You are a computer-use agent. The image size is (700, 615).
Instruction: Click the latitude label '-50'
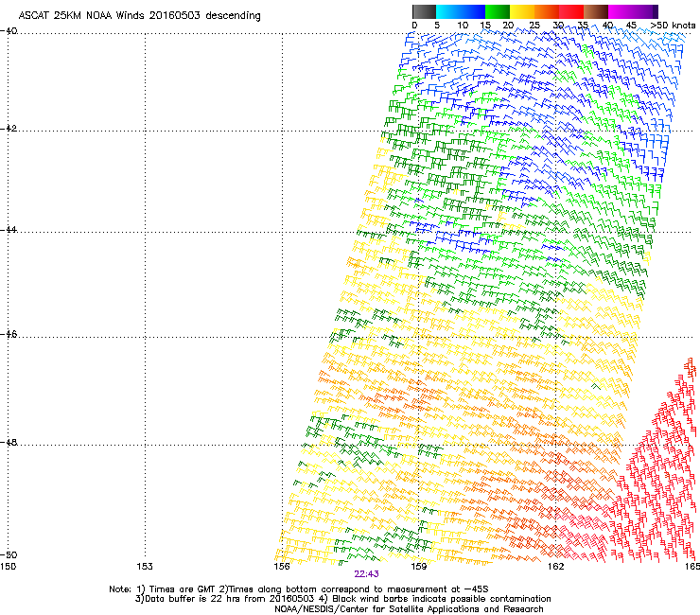pos(9,554)
